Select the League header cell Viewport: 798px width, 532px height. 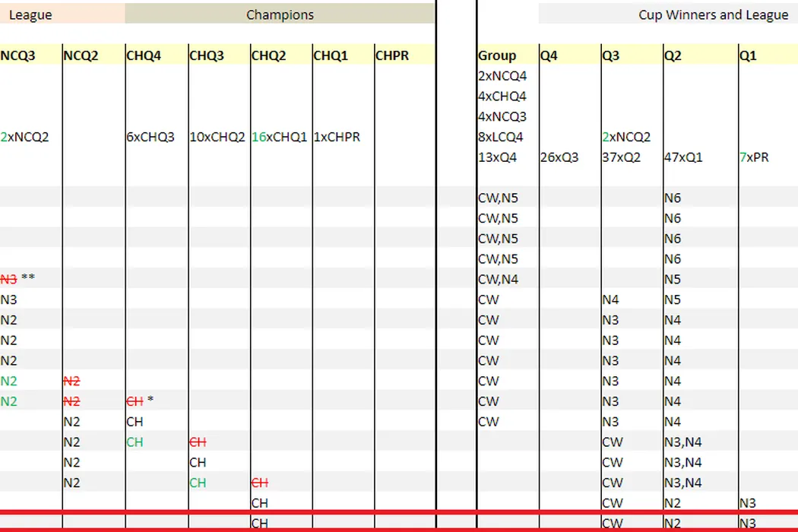coord(61,14)
